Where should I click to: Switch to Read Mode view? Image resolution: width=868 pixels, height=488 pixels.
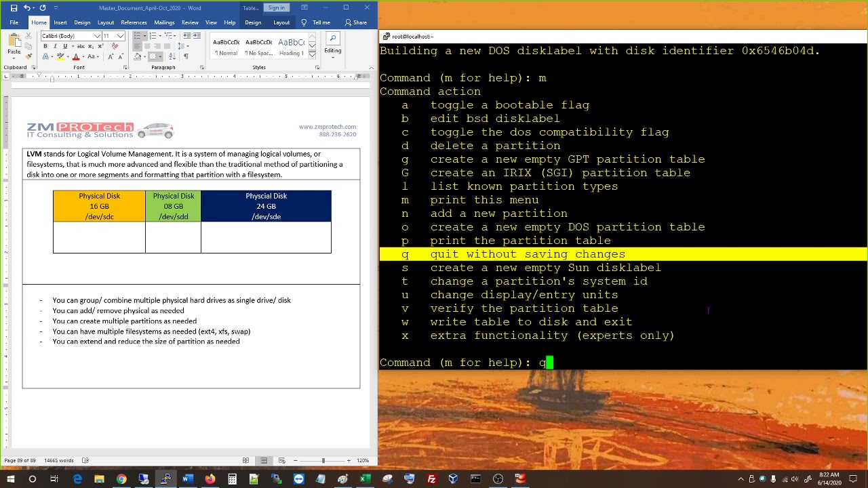click(245, 461)
